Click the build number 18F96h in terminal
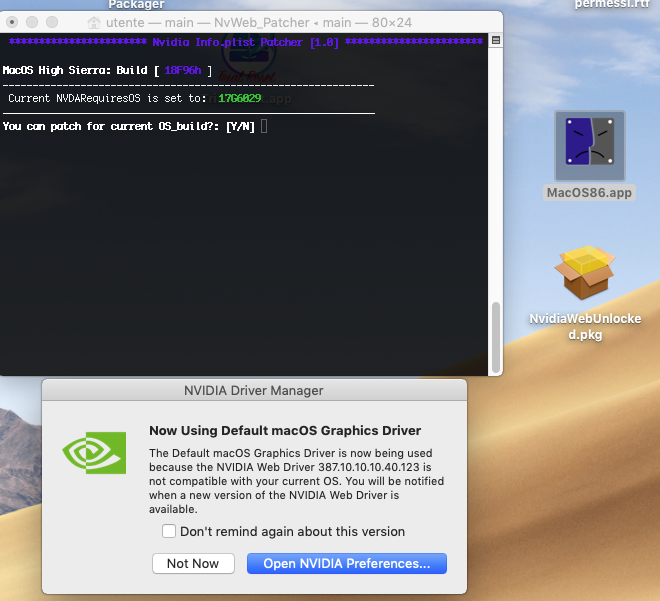 click(x=183, y=70)
